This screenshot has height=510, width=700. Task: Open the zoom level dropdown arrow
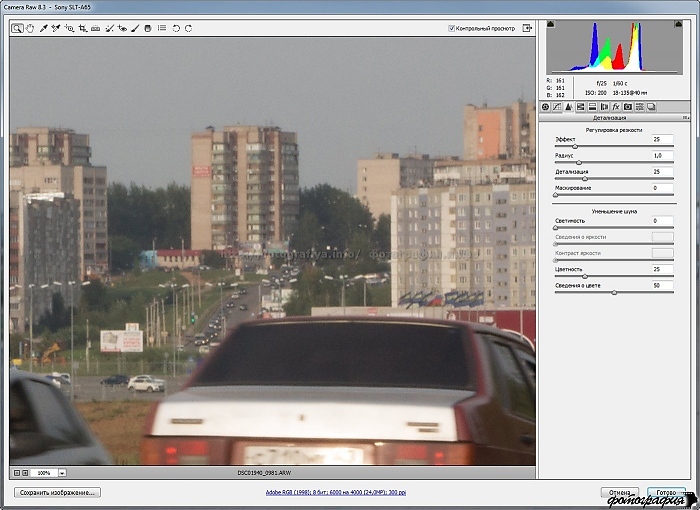pos(62,472)
